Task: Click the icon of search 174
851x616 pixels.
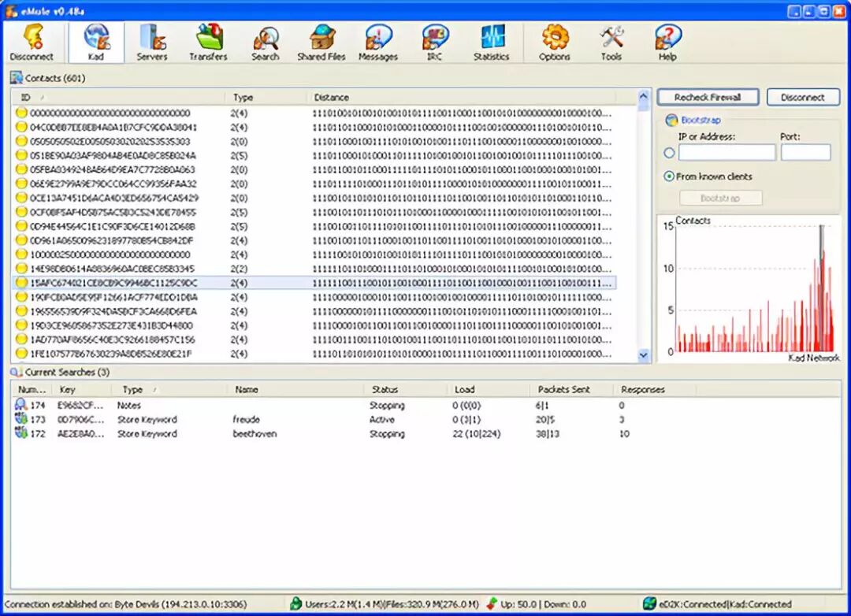Action: 20,405
